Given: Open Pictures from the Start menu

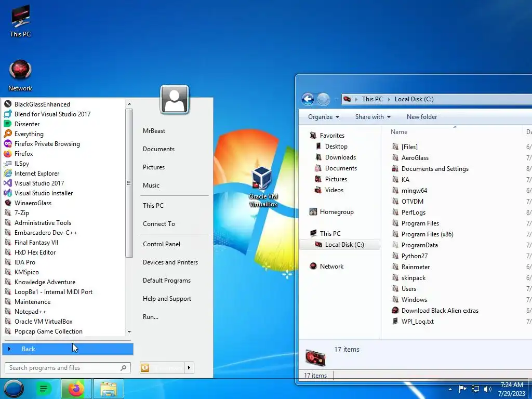Looking at the screenshot, I should pos(154,167).
